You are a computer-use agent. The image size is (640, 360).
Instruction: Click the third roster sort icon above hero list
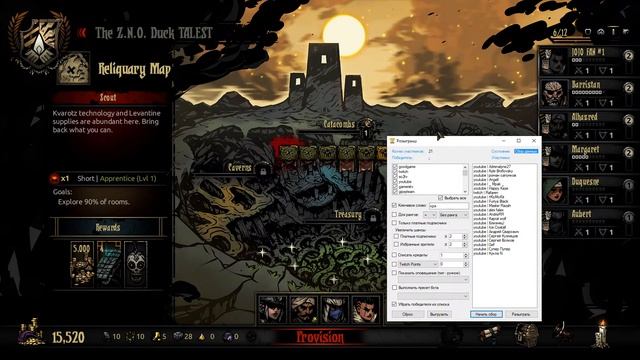pyautogui.click(x=613, y=32)
